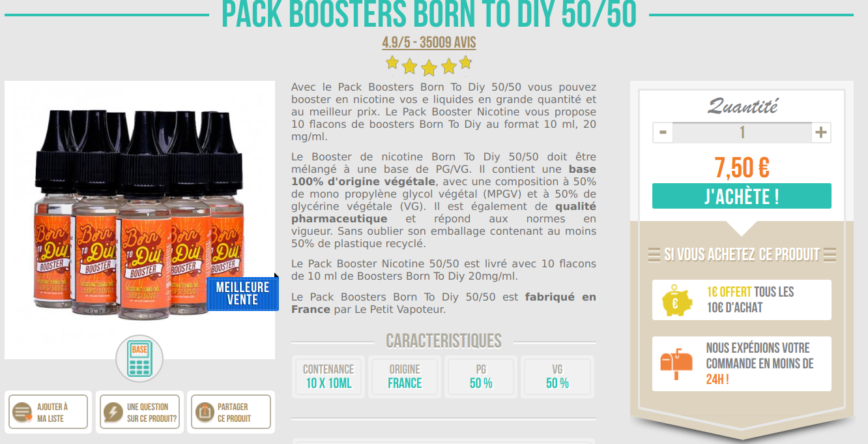Click the share icon in Partager ce produit
The height and width of the screenshot is (444, 868).
204,412
